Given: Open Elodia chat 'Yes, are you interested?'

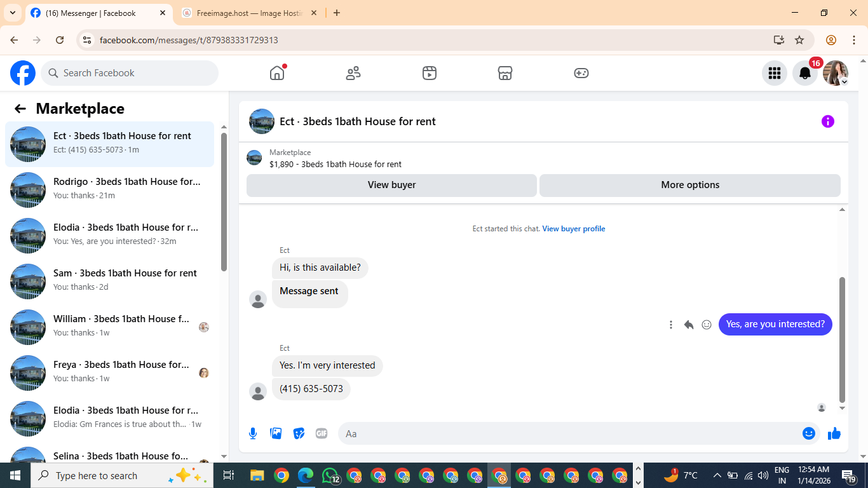Looking at the screenshot, I should click(109, 236).
